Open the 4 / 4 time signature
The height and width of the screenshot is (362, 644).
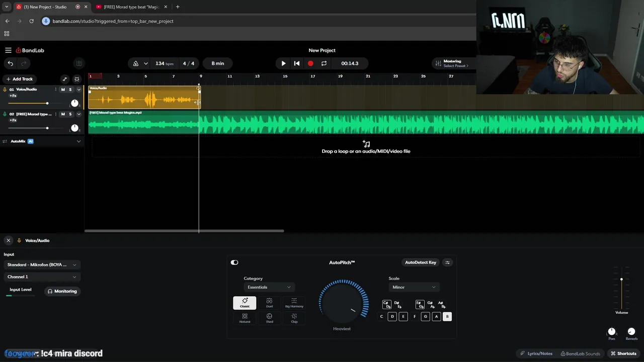click(189, 63)
